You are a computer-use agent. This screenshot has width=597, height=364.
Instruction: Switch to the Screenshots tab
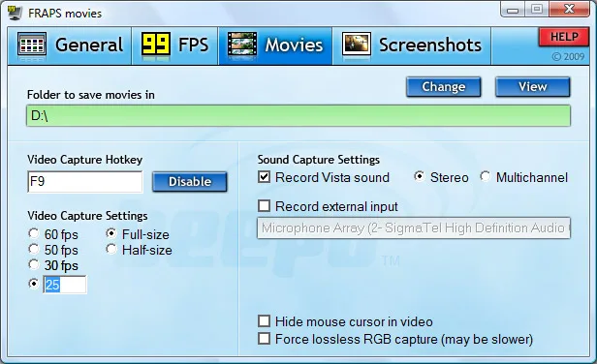pyautogui.click(x=412, y=45)
